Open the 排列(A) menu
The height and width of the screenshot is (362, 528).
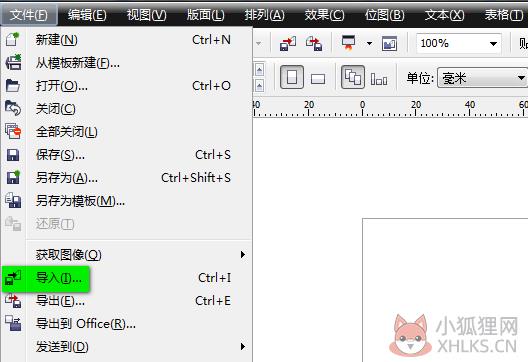264,15
